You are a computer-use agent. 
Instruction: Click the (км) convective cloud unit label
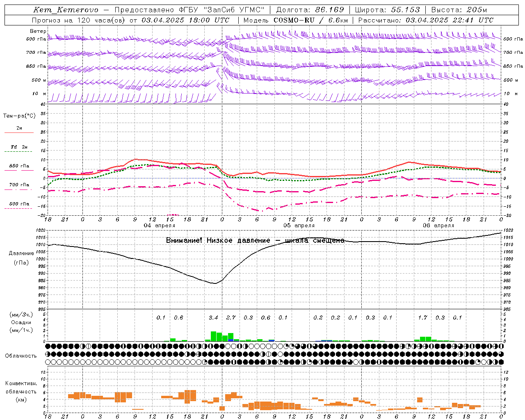[21, 399]
